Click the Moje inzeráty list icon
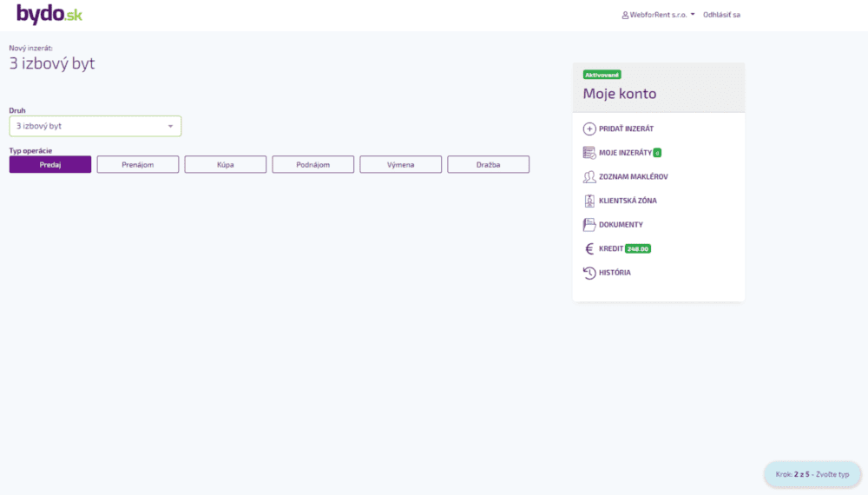Image resolution: width=868 pixels, height=495 pixels. coord(589,153)
